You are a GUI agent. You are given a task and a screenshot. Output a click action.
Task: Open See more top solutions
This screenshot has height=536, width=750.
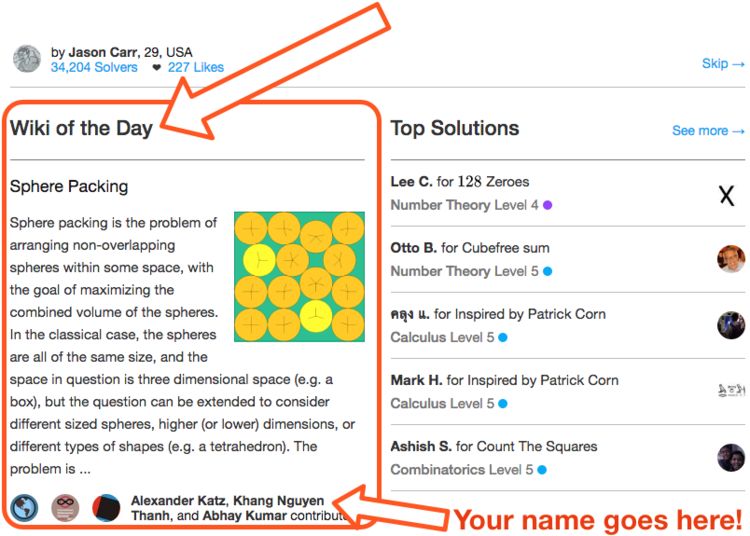pos(708,131)
